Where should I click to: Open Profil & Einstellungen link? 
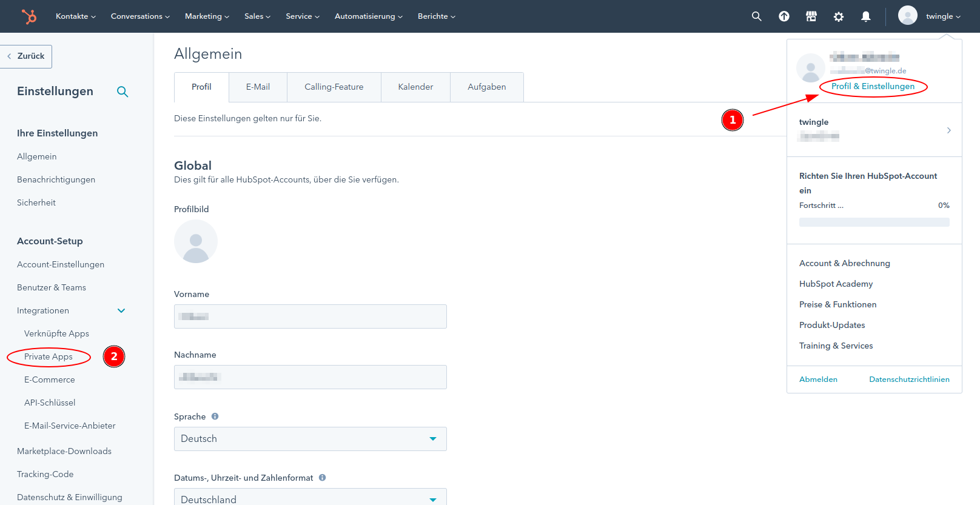pos(873,86)
